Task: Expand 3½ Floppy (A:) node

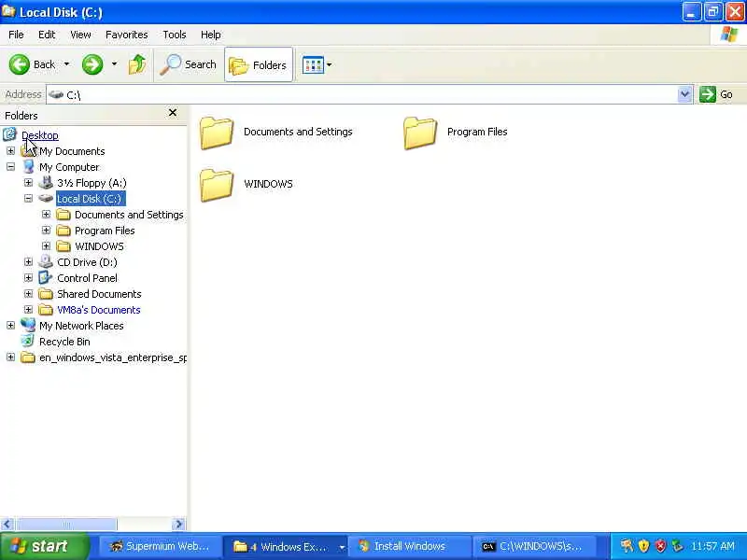Action: click(28, 183)
